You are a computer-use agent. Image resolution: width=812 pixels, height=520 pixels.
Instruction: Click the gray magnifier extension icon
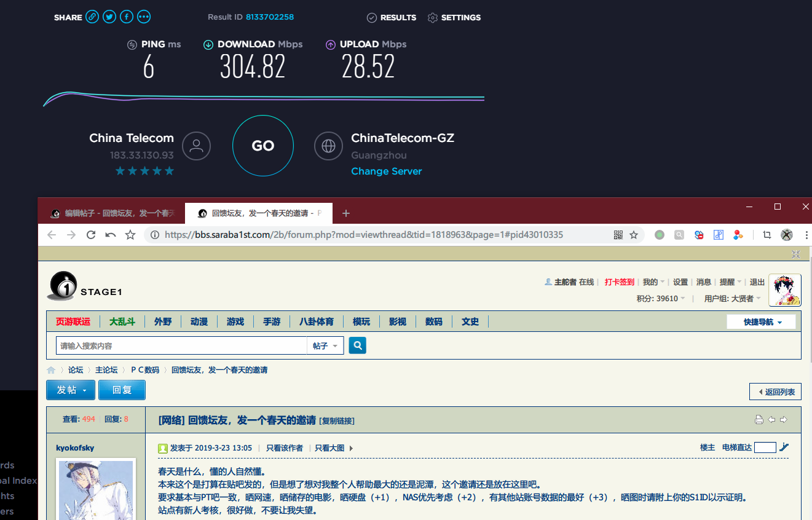click(x=679, y=235)
